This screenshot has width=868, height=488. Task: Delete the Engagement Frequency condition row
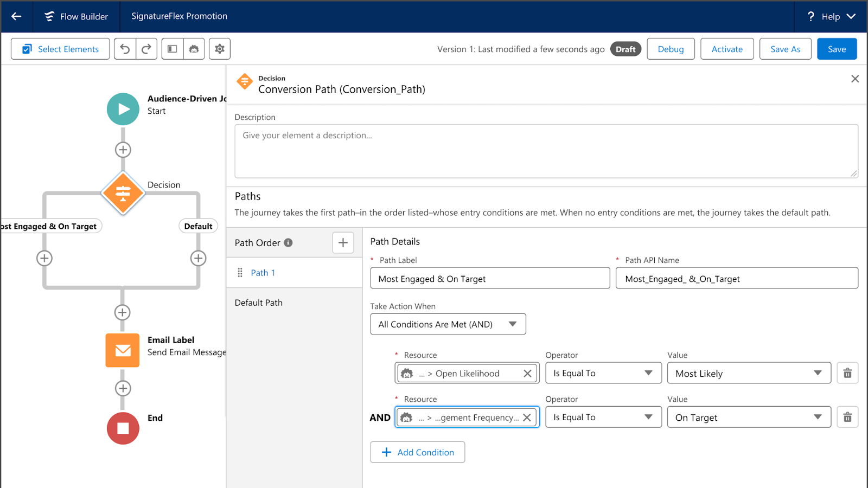pos(847,417)
